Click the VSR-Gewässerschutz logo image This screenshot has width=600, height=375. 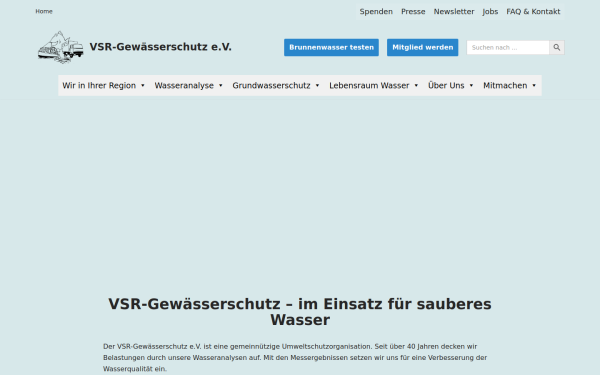pos(60,47)
